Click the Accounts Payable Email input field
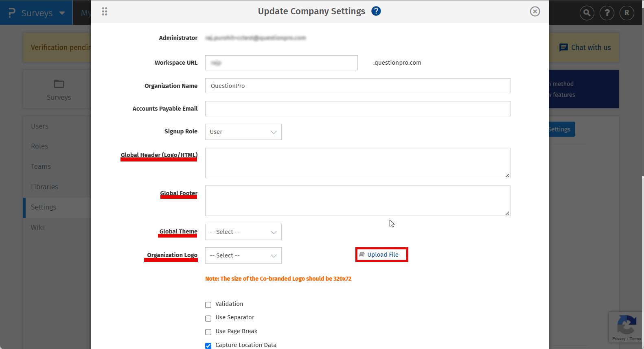Image resolution: width=644 pixels, height=349 pixels. tap(357, 109)
